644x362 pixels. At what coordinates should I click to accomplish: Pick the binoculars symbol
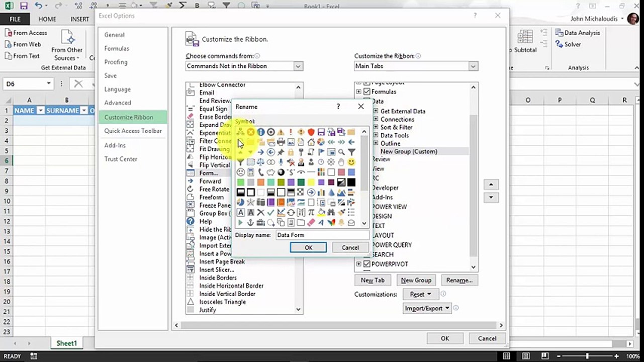click(x=331, y=212)
